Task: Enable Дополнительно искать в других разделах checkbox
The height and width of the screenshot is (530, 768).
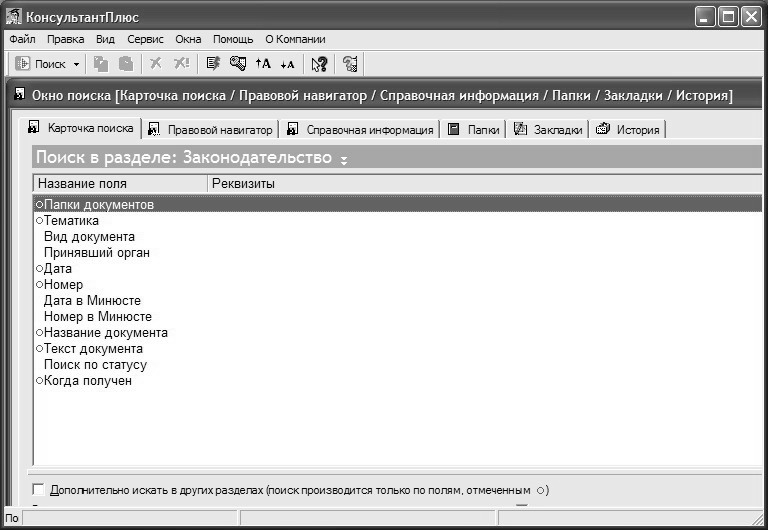Action: (38, 489)
